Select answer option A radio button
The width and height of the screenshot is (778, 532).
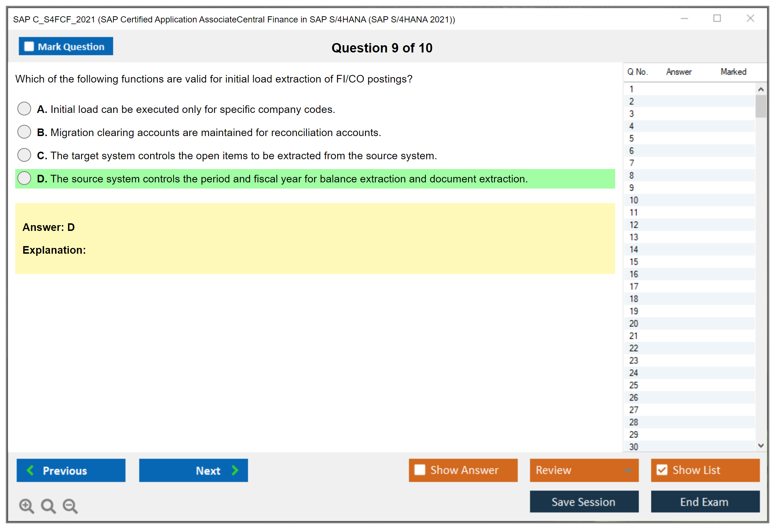pos(24,109)
